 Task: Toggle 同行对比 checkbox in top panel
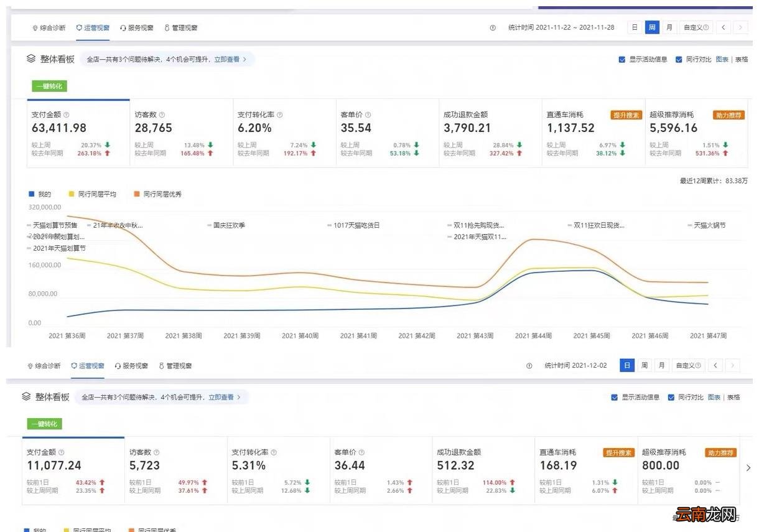tap(679, 60)
